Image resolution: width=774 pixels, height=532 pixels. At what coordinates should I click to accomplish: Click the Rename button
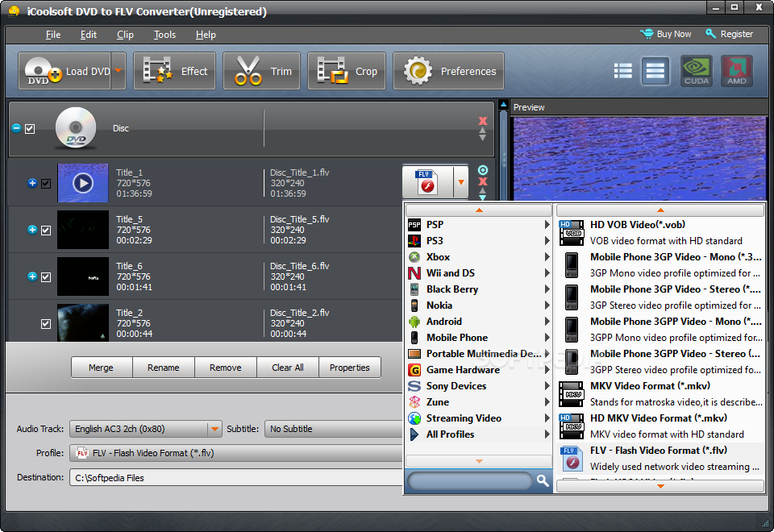pos(164,368)
